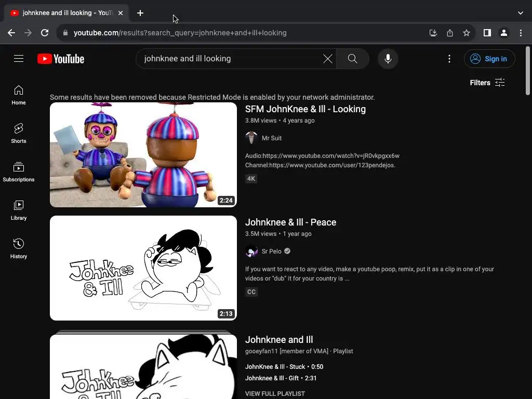Image resolution: width=532 pixels, height=399 pixels.
Task: Reload the YouTube results page
Action: [45, 33]
